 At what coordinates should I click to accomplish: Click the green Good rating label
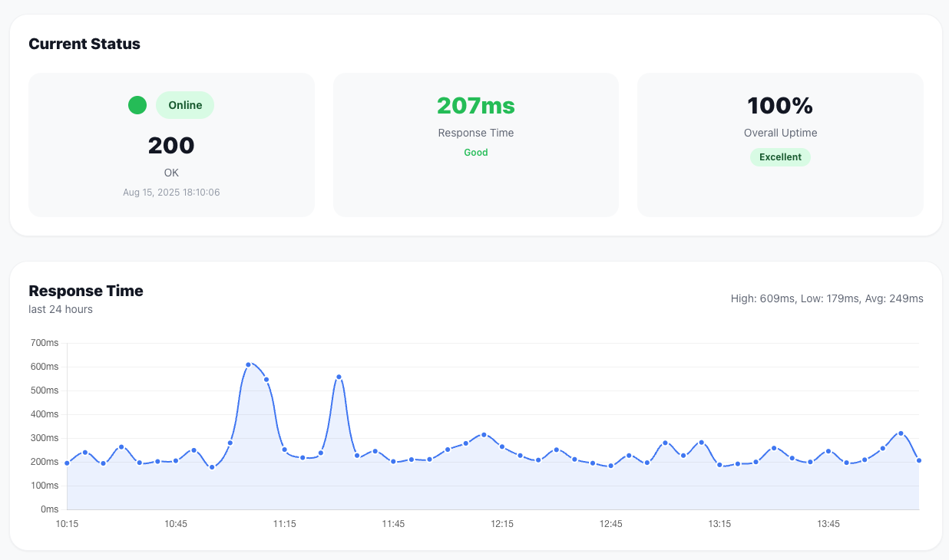click(475, 153)
